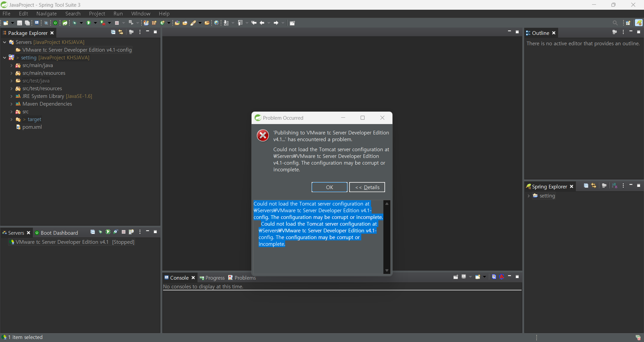This screenshot has width=644, height=342.
Task: Click Last Edit Location toolbar icon
Action: tap(254, 23)
